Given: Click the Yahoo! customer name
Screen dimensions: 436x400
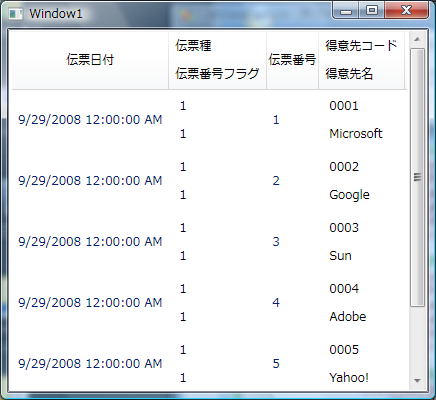Looking at the screenshot, I should click(x=349, y=378).
